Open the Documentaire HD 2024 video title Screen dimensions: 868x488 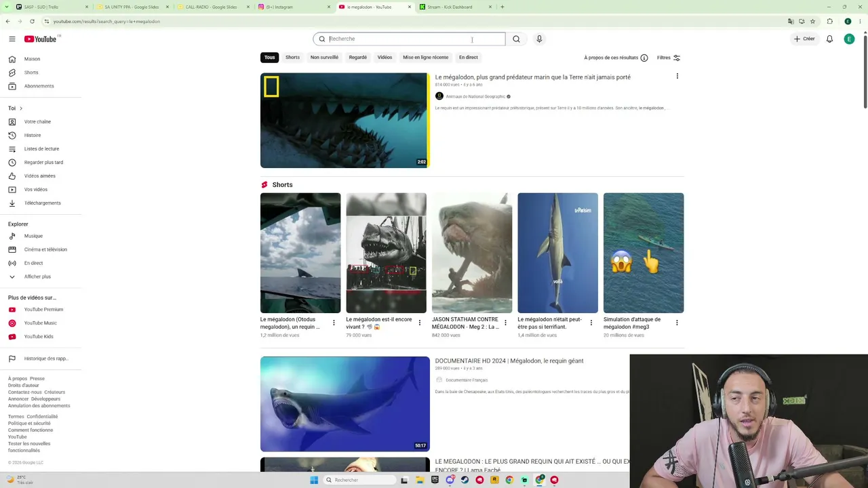click(x=509, y=361)
